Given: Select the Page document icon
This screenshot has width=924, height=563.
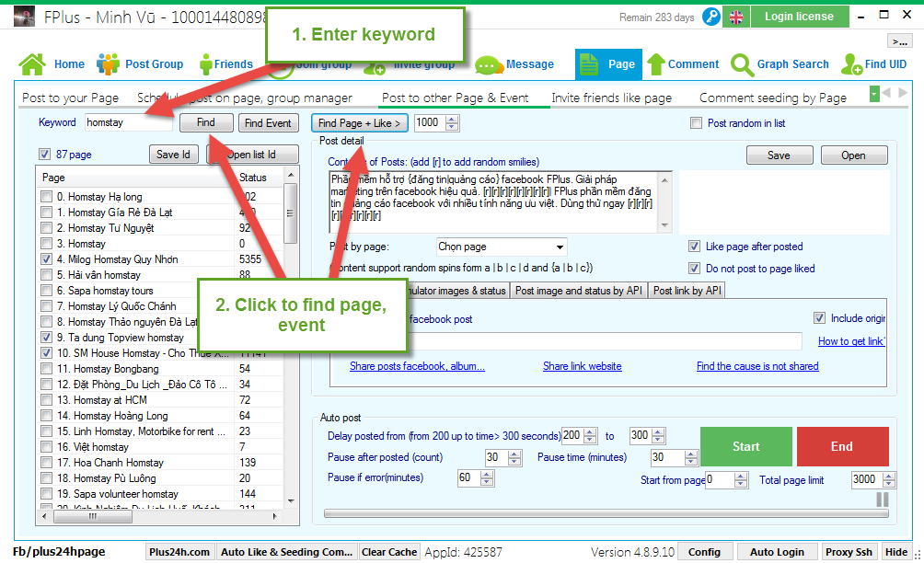Looking at the screenshot, I should pos(589,64).
